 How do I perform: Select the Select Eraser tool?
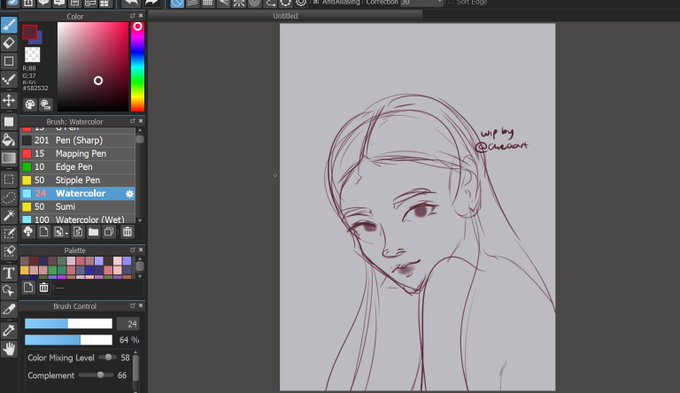tap(9, 252)
